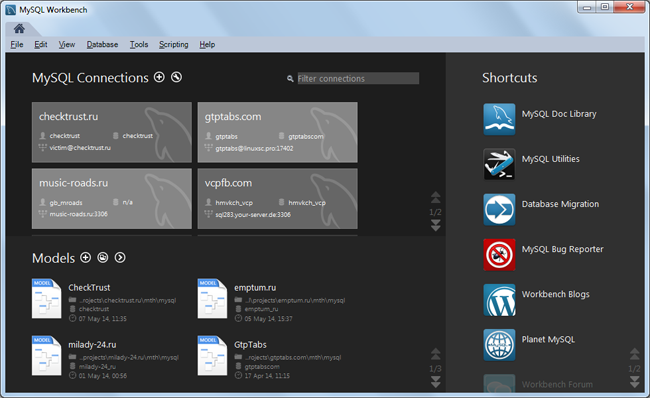Create a new model with plus icon

tap(85, 257)
